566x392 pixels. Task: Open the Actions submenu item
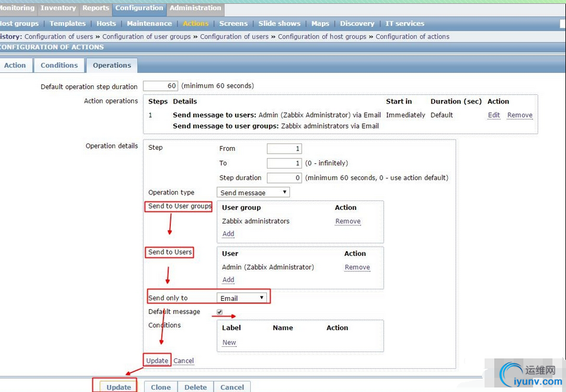pos(196,23)
